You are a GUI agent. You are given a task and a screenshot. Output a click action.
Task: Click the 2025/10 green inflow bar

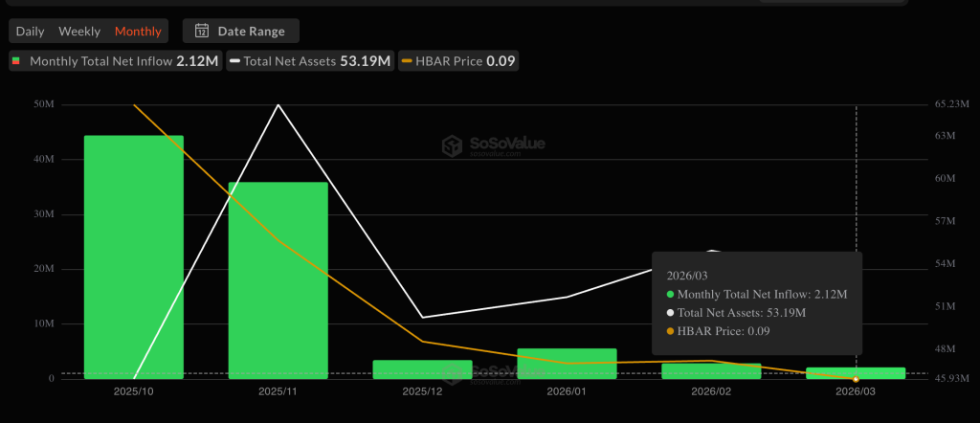point(134,256)
